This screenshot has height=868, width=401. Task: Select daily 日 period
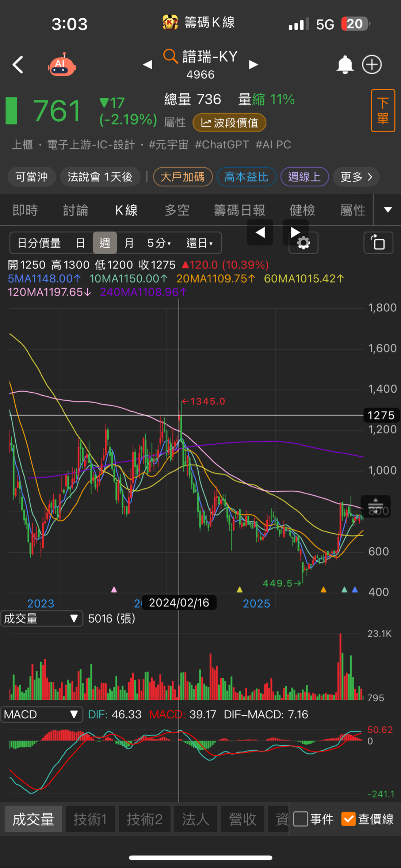coord(80,243)
